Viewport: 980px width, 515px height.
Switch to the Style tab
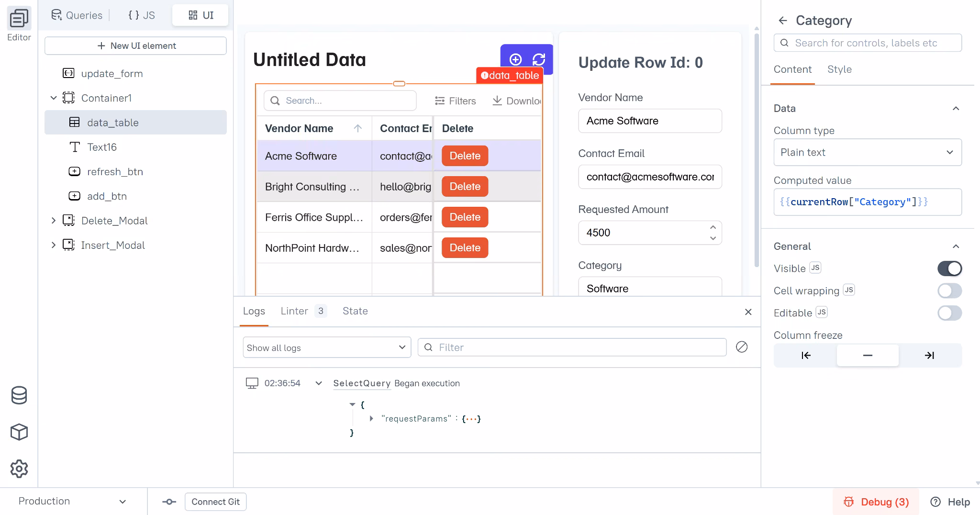839,69
